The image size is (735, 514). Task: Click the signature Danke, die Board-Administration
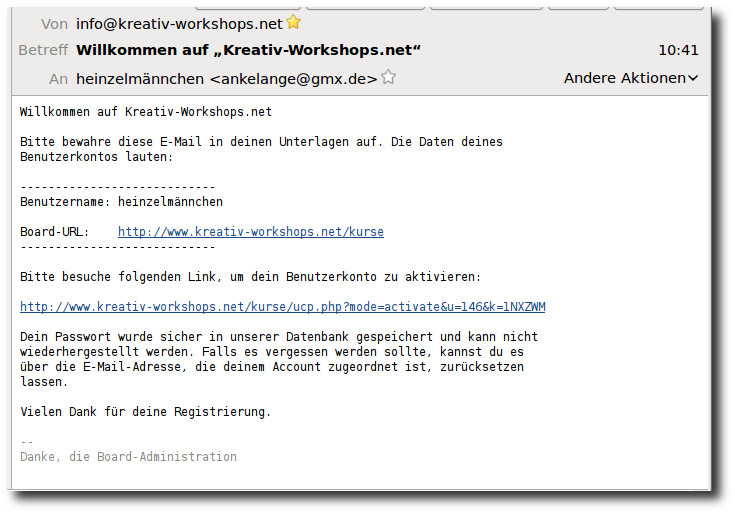[x=128, y=457]
